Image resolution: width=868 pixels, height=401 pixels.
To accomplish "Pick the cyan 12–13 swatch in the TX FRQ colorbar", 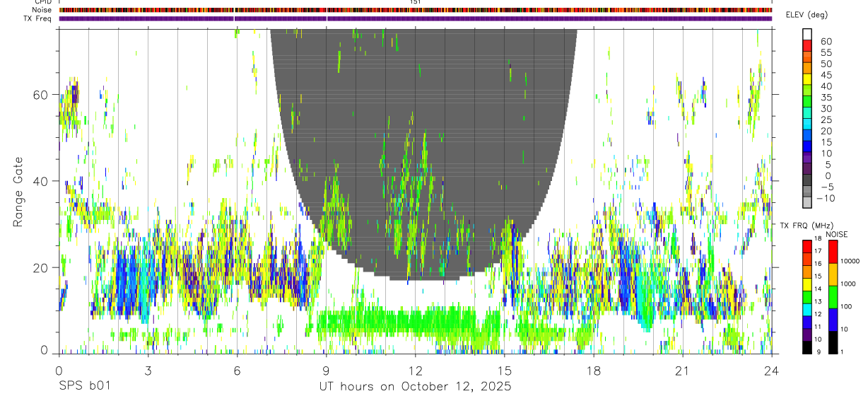I will point(807,309).
